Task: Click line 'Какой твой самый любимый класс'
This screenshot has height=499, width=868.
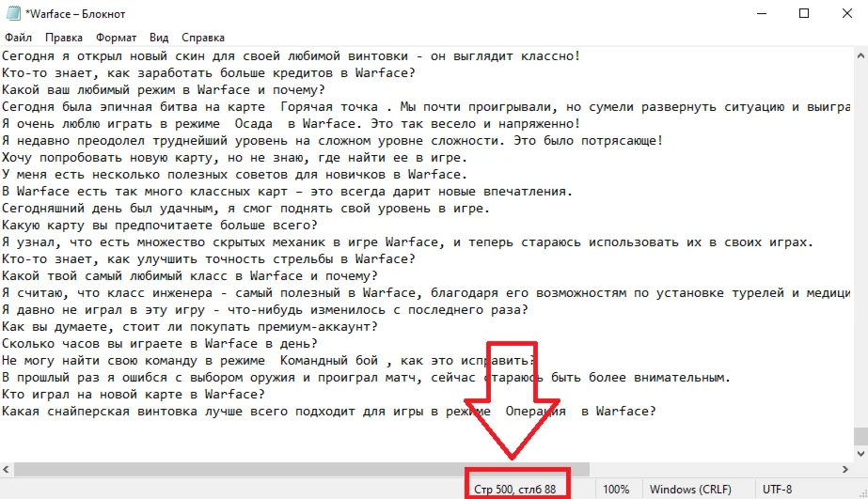Action: coord(189,276)
